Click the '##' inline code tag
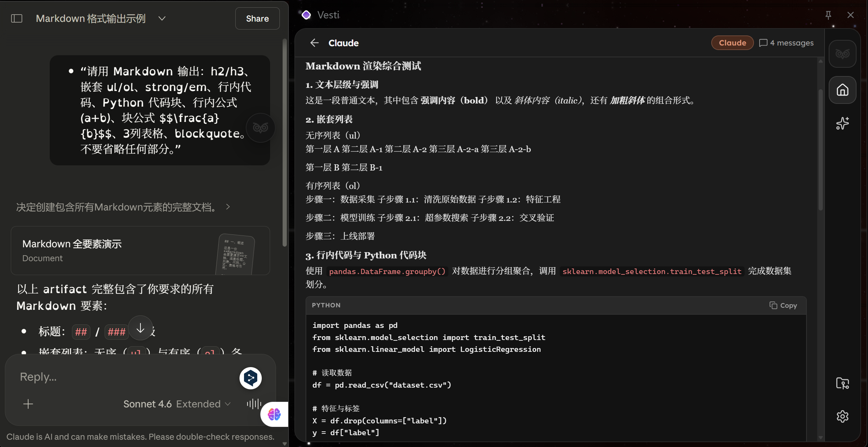The width and height of the screenshot is (868, 447). (x=81, y=332)
